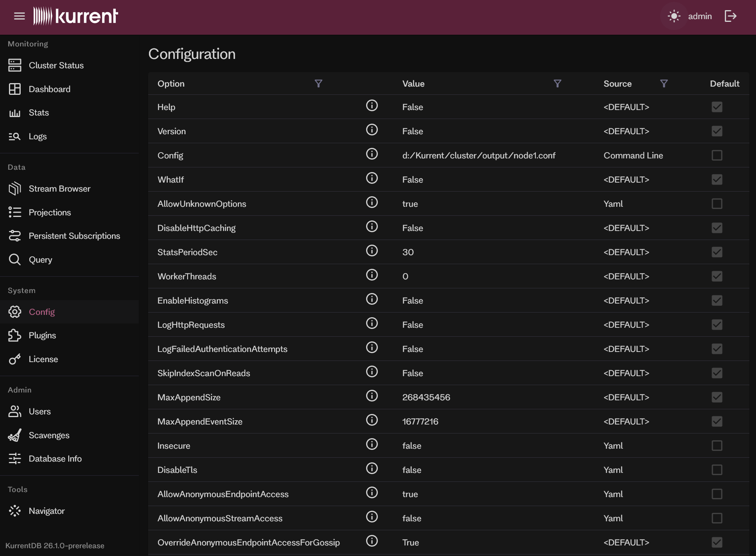Click the Database Info sliders icon

click(x=15, y=458)
